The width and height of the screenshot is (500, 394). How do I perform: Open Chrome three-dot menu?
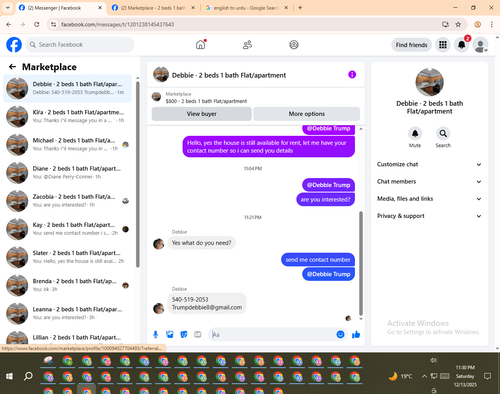pos(492,24)
